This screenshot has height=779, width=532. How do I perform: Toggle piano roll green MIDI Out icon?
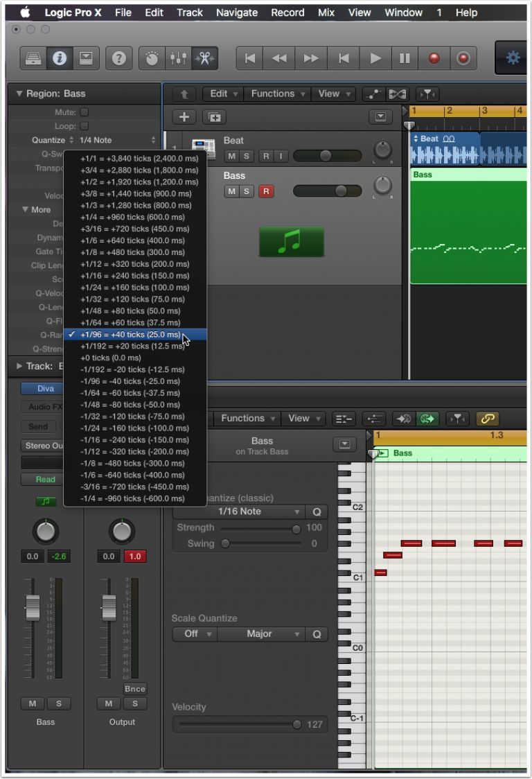pos(427,419)
